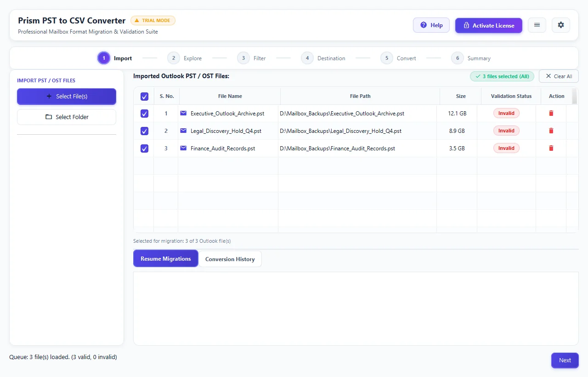Click Activate License button
Screen dimensions: 588x377
(x=489, y=25)
